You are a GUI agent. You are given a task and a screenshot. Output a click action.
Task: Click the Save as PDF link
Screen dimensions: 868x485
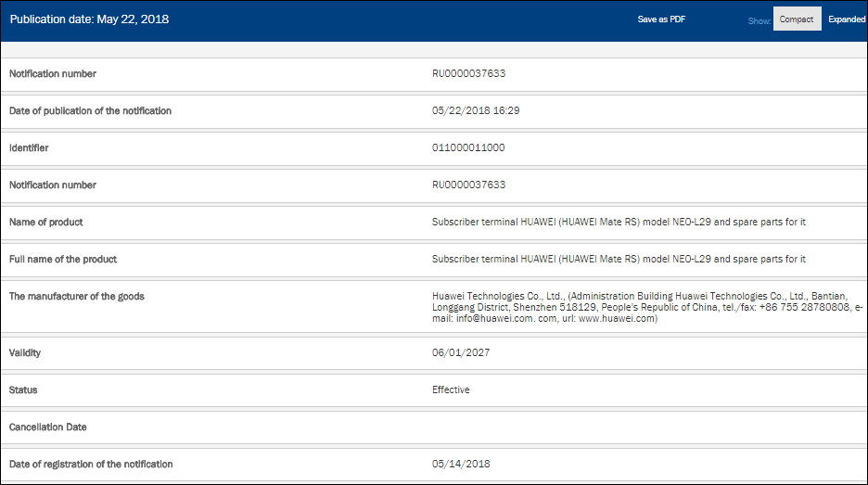tap(661, 19)
